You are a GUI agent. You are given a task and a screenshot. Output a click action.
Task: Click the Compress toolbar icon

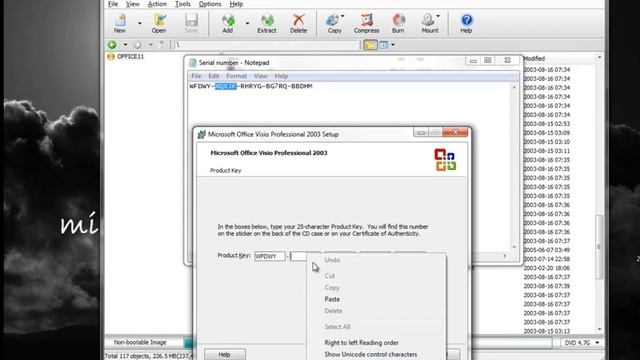(x=366, y=23)
